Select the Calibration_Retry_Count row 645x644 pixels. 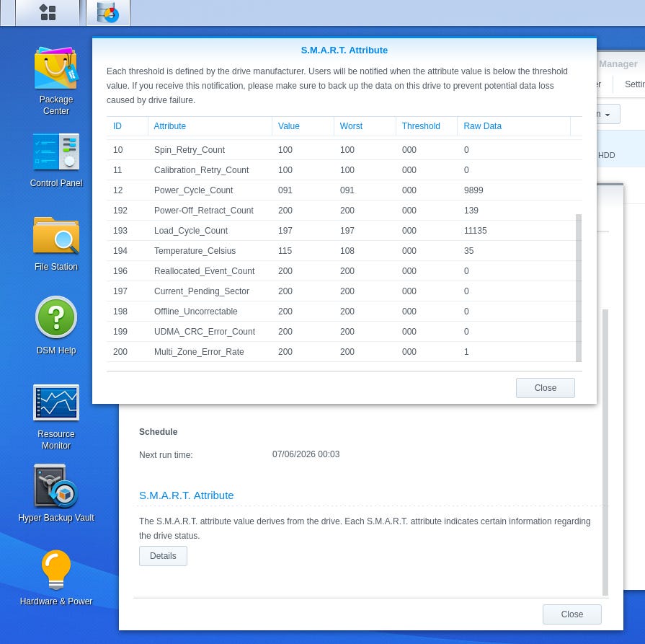344,170
